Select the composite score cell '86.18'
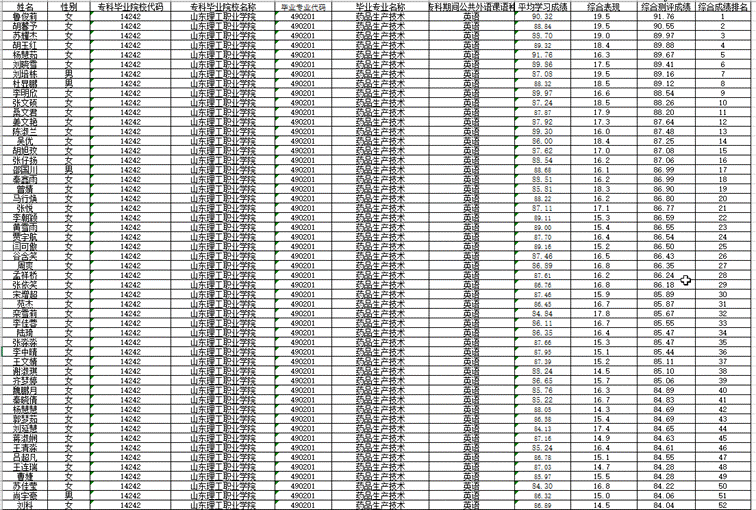756x510 pixels. pos(666,285)
